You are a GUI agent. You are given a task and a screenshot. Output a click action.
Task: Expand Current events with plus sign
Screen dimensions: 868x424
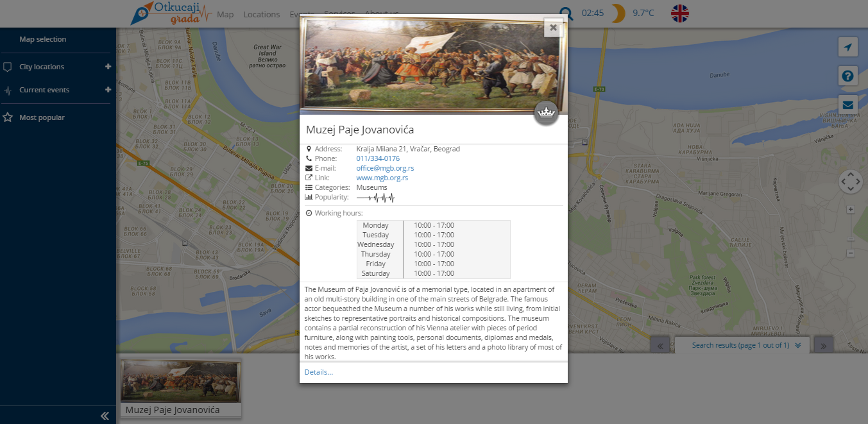point(108,90)
